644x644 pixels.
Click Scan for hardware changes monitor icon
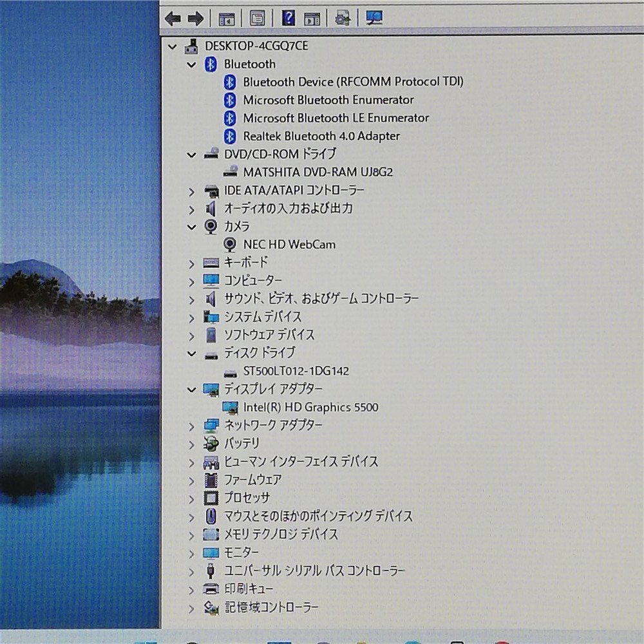[x=374, y=19]
